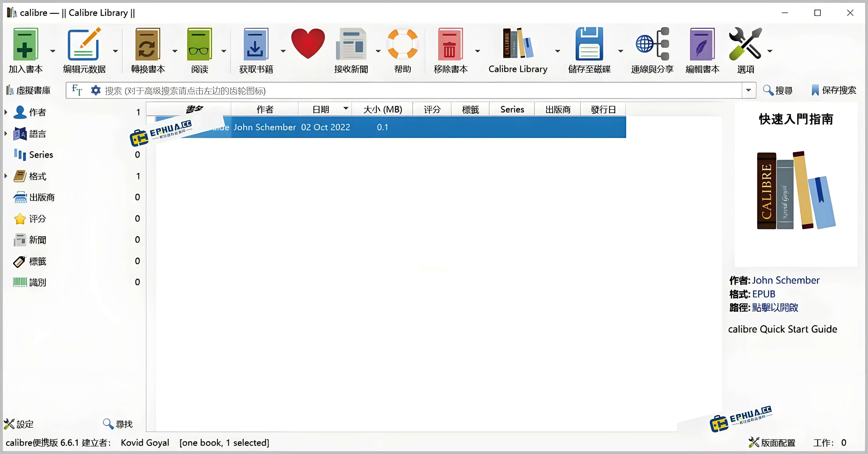Open Add books dropdown arrow
This screenshot has width=868, height=454.
pos(53,51)
